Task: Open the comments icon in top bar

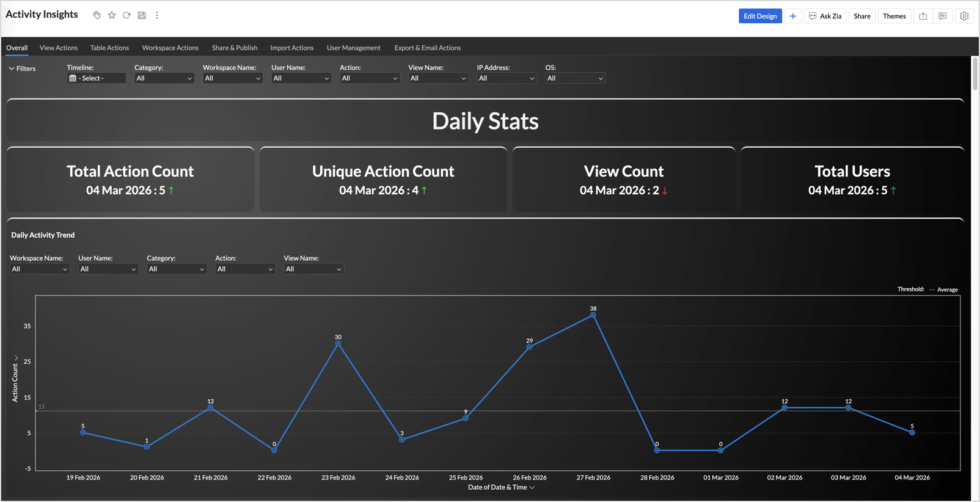Action: coord(943,16)
